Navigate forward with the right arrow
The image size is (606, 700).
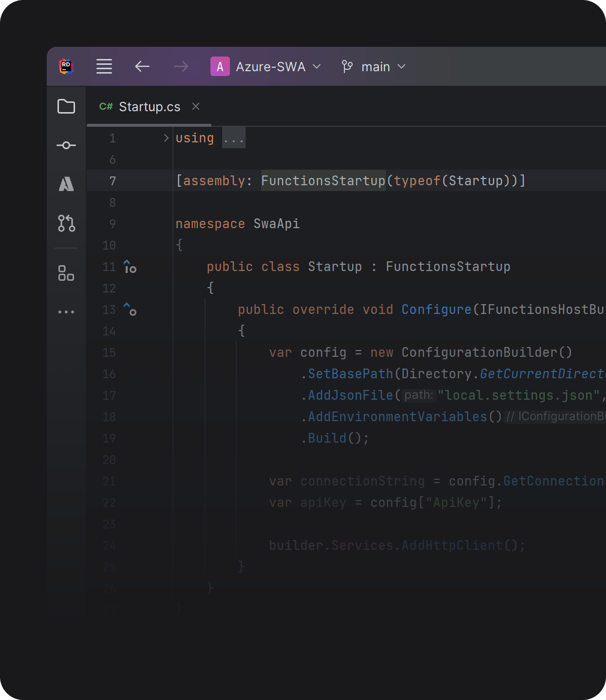tap(181, 66)
